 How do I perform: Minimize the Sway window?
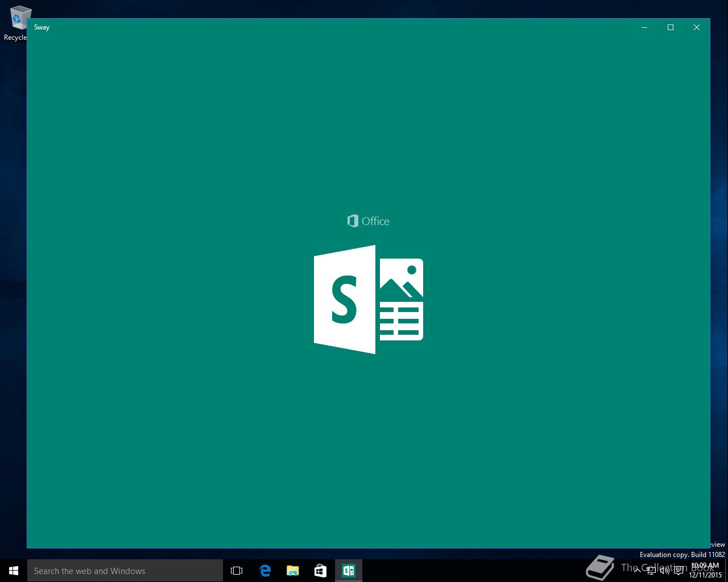pyautogui.click(x=644, y=27)
